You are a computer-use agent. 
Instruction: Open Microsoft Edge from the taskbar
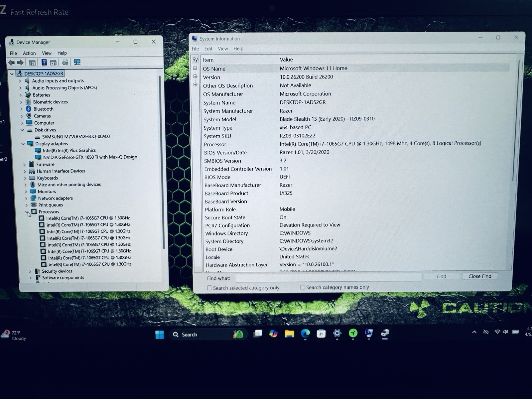(x=305, y=333)
